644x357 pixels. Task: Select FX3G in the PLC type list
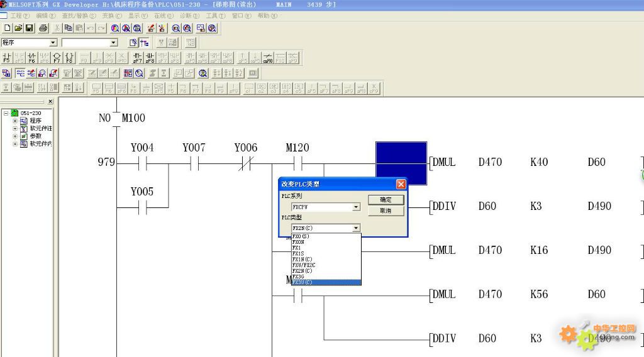coord(326,277)
